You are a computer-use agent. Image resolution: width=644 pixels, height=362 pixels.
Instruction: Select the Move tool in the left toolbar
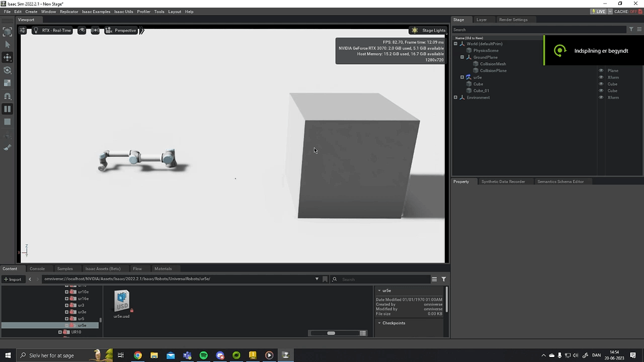(8, 57)
